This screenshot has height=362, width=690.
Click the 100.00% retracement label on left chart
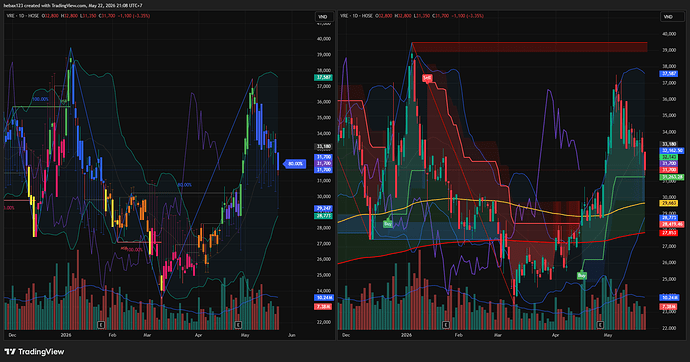pyautogui.click(x=40, y=99)
